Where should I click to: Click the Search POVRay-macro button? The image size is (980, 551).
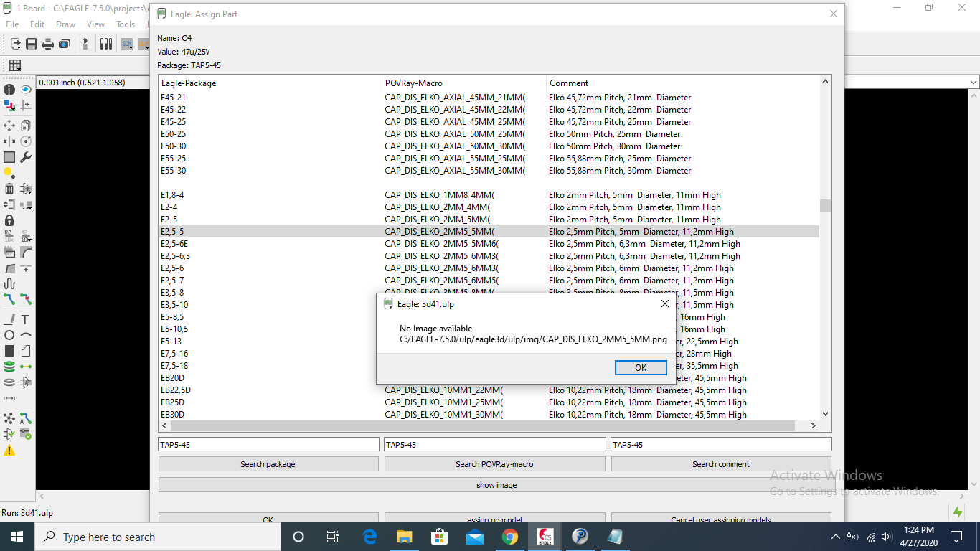495,464
